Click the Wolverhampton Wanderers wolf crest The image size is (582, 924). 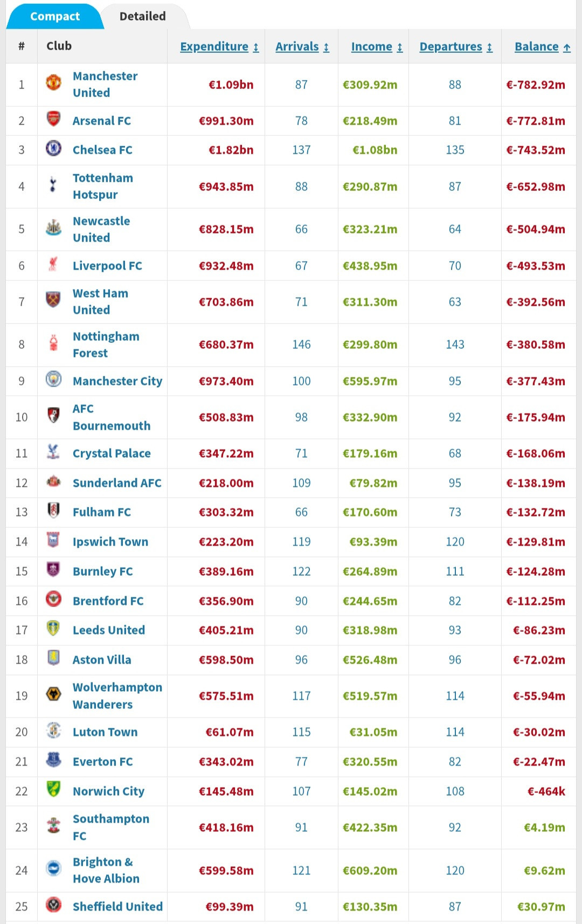[53, 694]
